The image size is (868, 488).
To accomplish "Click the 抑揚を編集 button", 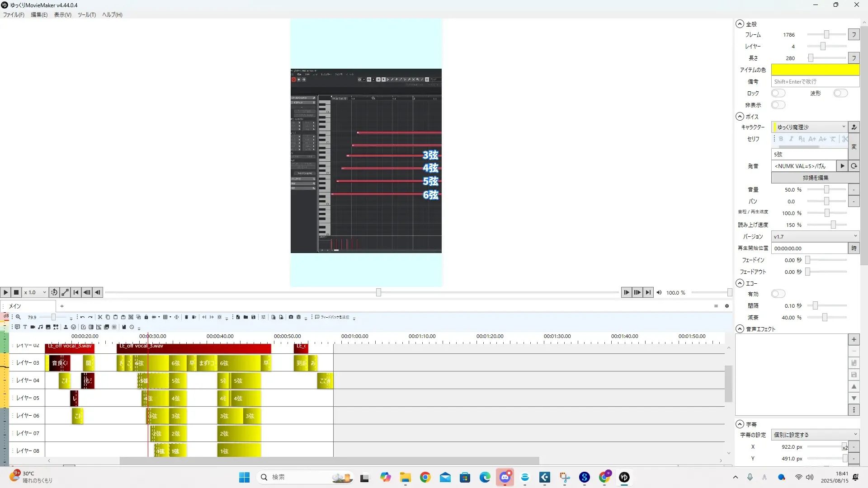I will (815, 178).
